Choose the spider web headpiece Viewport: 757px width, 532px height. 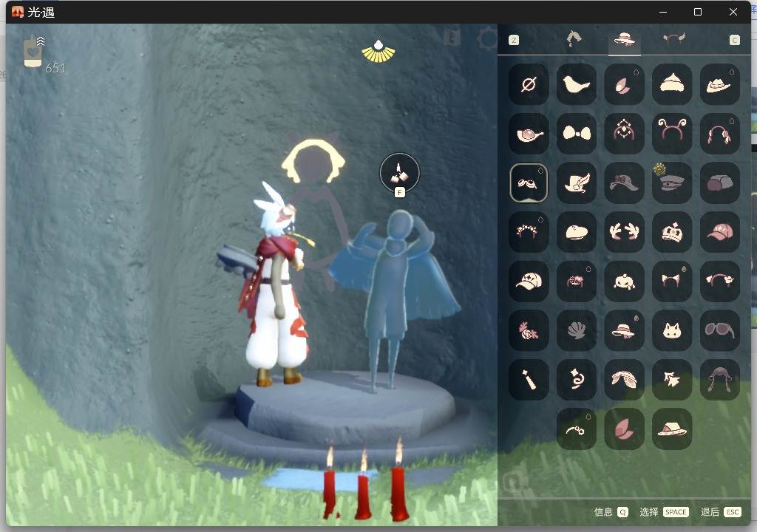point(577,281)
